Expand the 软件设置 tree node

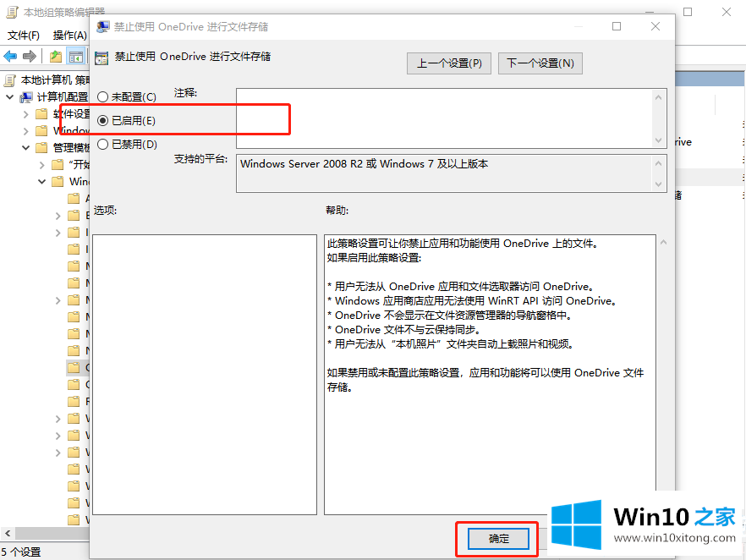coord(25,114)
